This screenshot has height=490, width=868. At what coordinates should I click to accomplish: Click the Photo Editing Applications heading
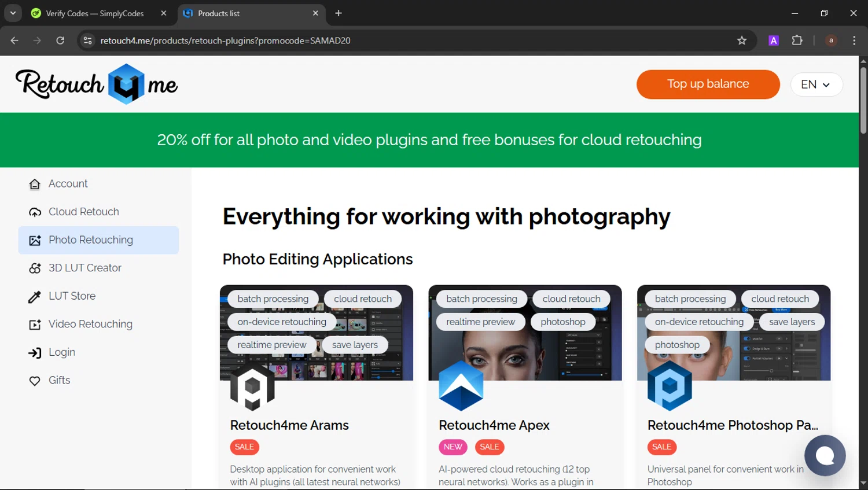(318, 259)
